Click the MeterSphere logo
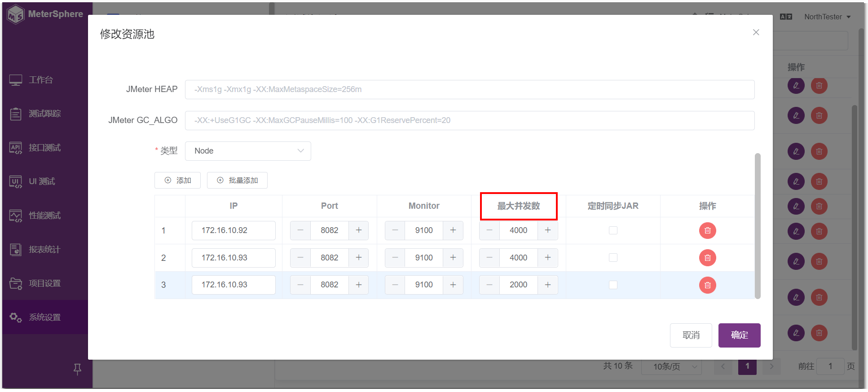This screenshot has height=392, width=868. (x=45, y=14)
